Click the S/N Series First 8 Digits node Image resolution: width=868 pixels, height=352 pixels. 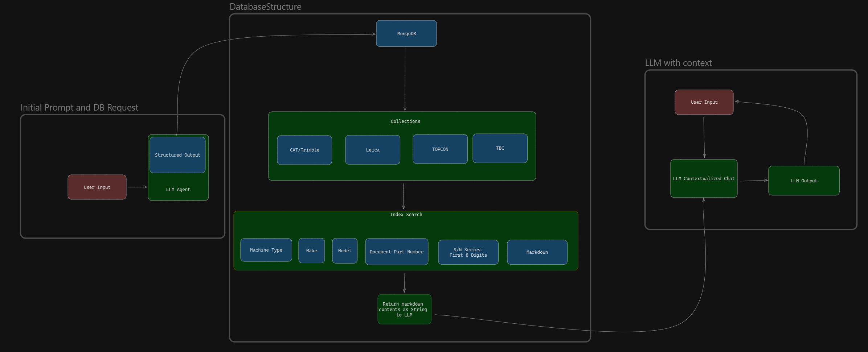pos(468,252)
